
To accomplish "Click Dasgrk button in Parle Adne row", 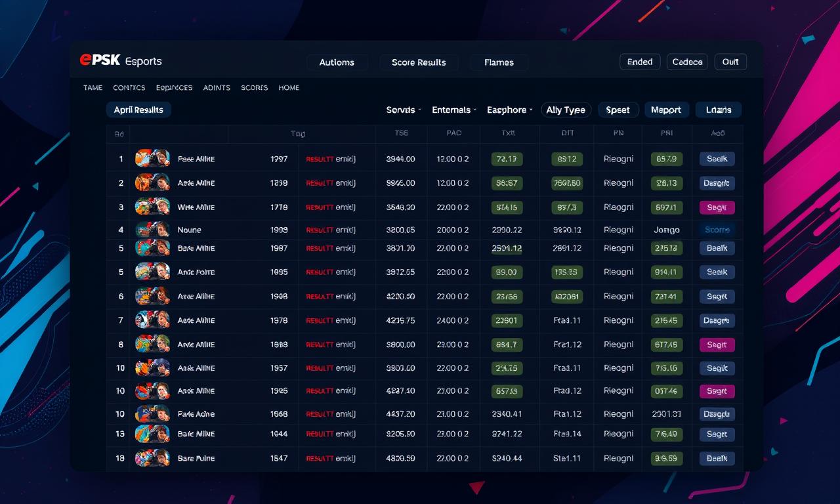I will coord(717,414).
